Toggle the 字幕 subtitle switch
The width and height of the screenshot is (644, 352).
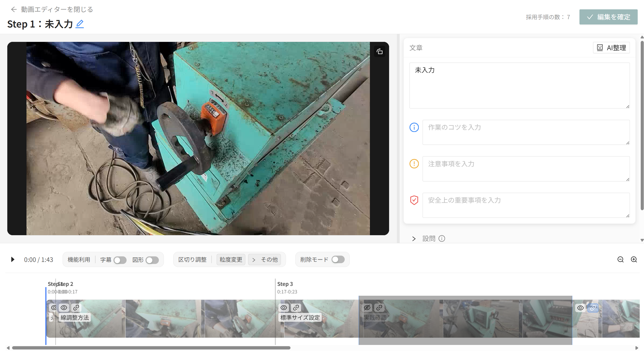[120, 260]
